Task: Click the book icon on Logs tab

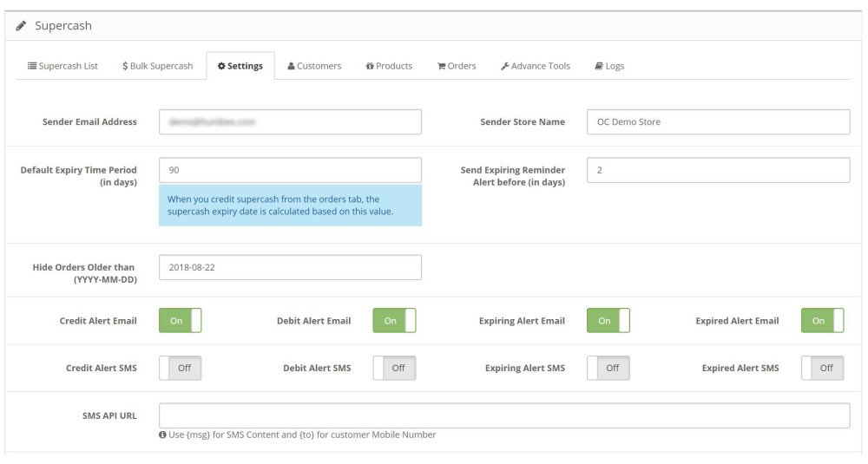Action: pos(599,66)
